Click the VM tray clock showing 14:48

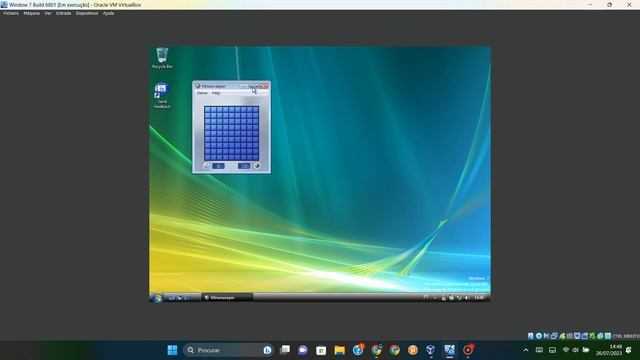coord(479,298)
